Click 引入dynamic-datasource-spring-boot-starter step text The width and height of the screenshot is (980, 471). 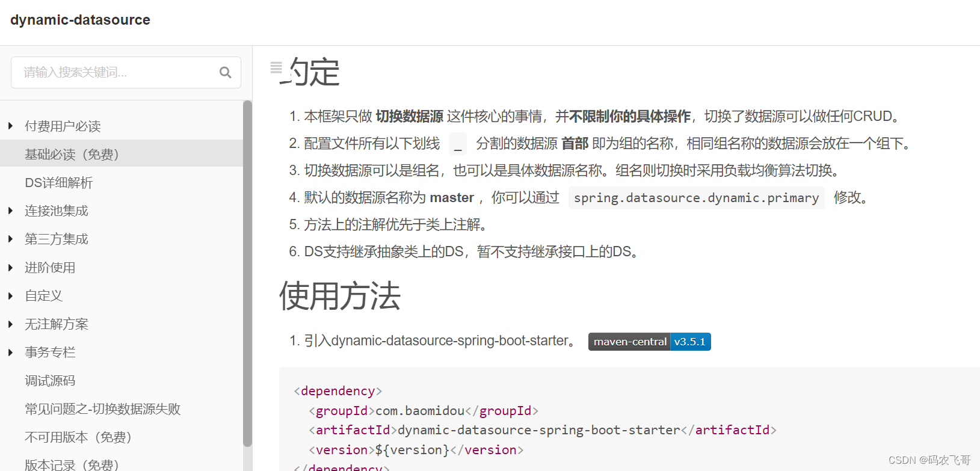440,341
